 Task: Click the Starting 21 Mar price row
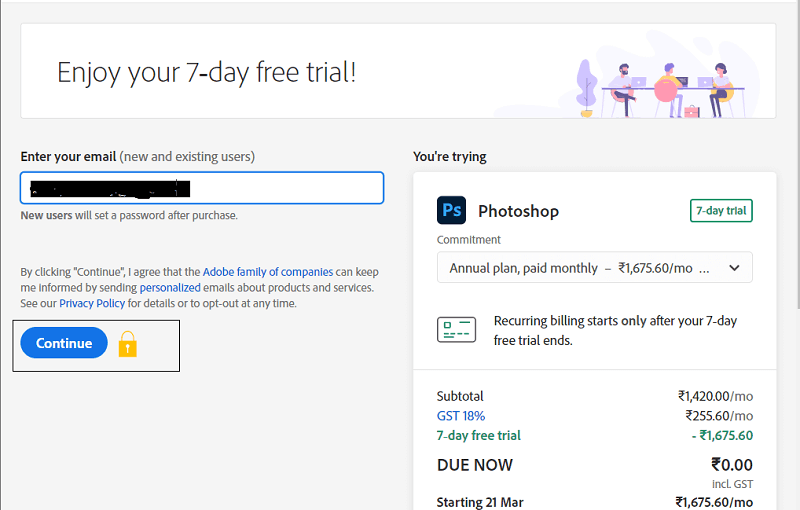[x=594, y=502]
